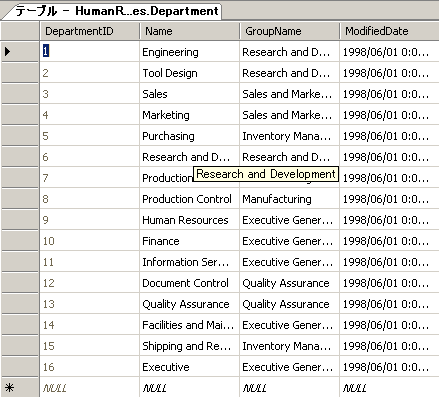Click GroupName cell of Shipping row
This screenshot has width=439, height=397.
click(289, 346)
